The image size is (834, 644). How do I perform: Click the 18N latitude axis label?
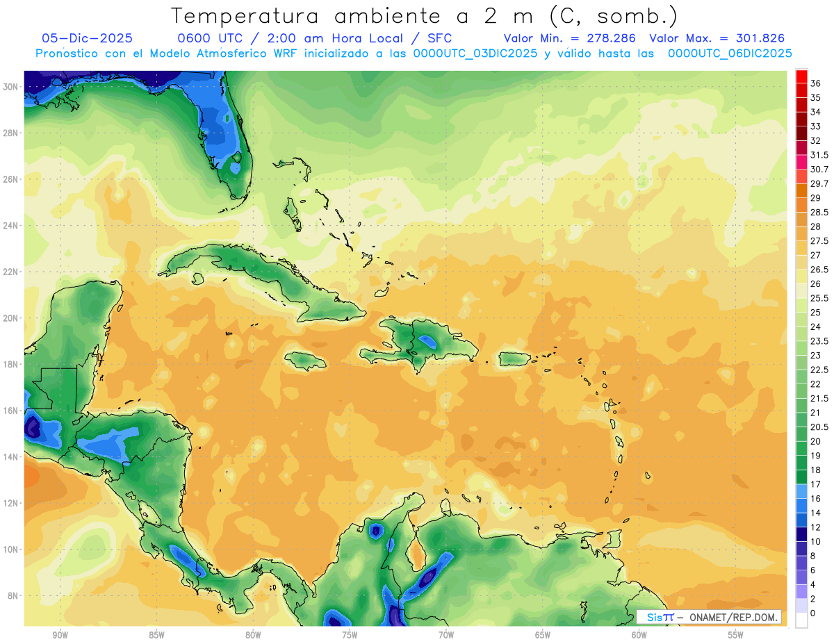coord(12,364)
